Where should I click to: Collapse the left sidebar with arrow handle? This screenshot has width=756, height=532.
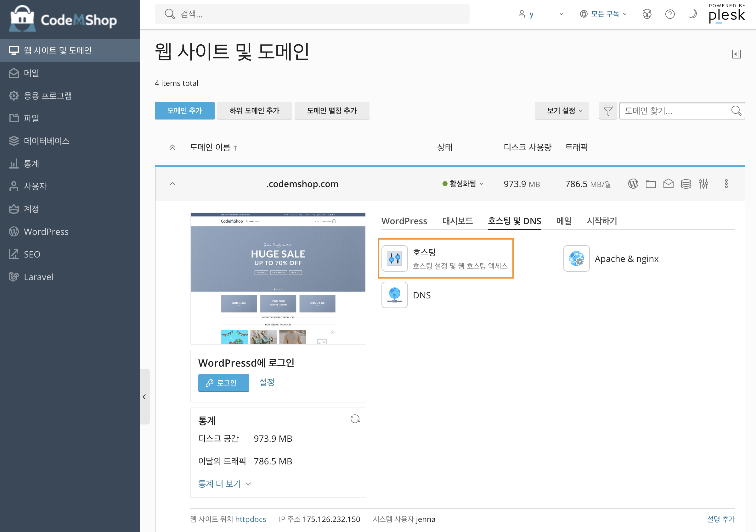144,397
